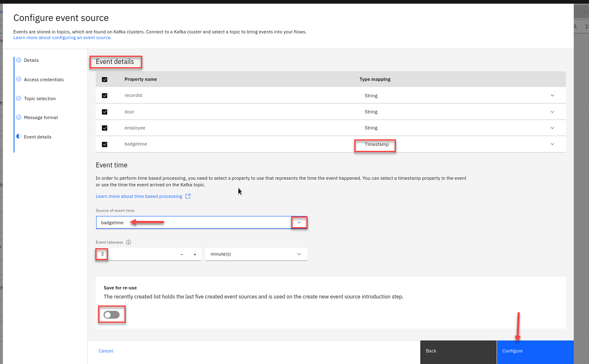Click the Configure button

(x=535, y=351)
